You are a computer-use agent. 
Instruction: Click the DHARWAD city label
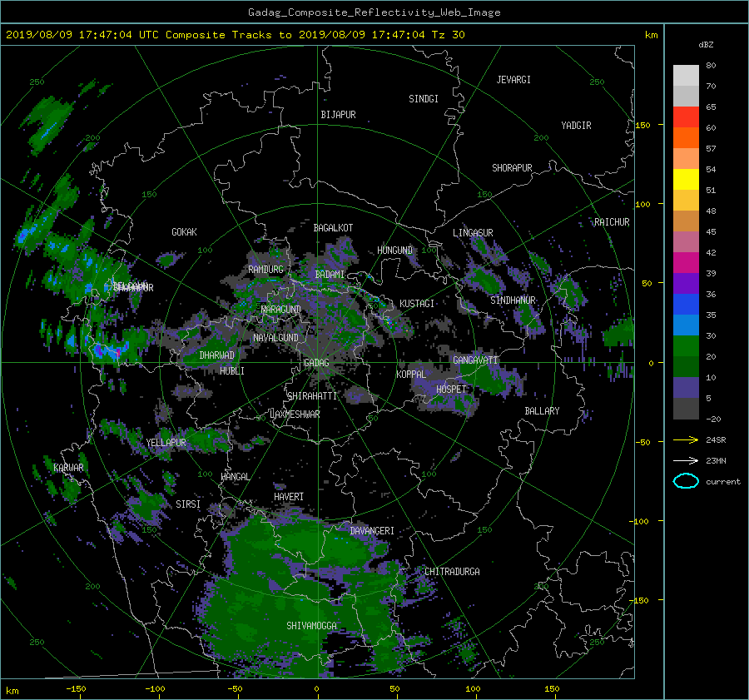(x=216, y=355)
